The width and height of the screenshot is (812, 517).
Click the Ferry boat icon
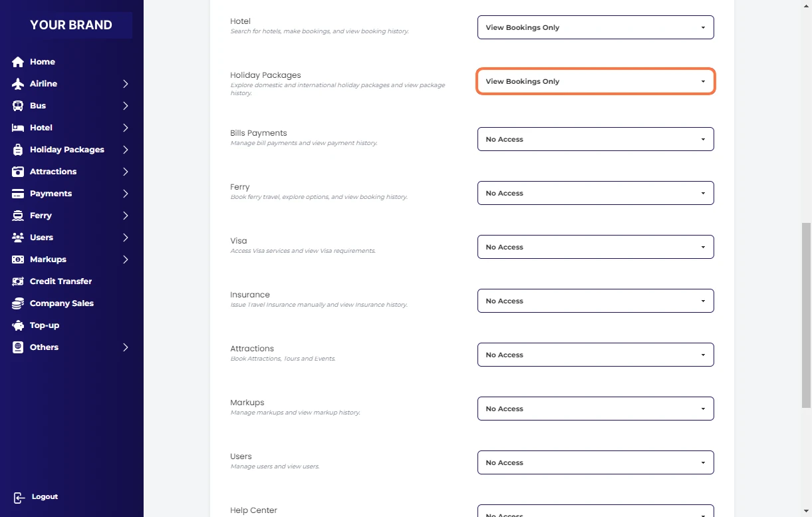[18, 216]
